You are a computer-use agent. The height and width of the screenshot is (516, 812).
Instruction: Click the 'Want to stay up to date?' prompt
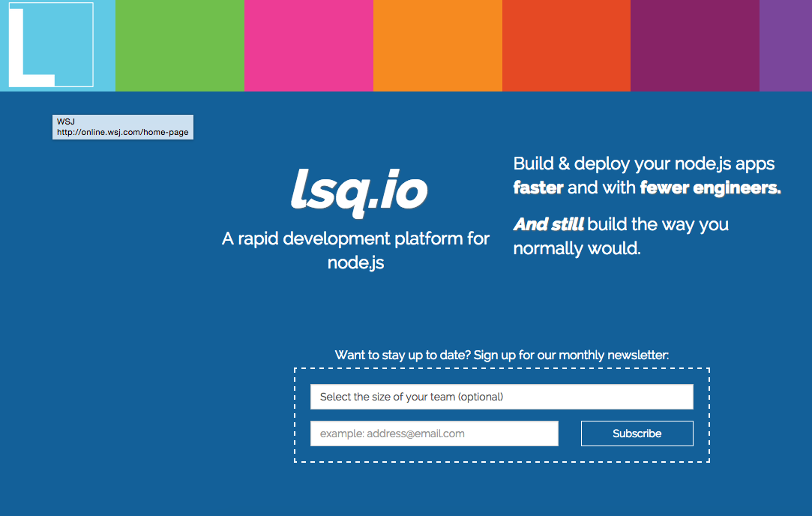pos(502,355)
